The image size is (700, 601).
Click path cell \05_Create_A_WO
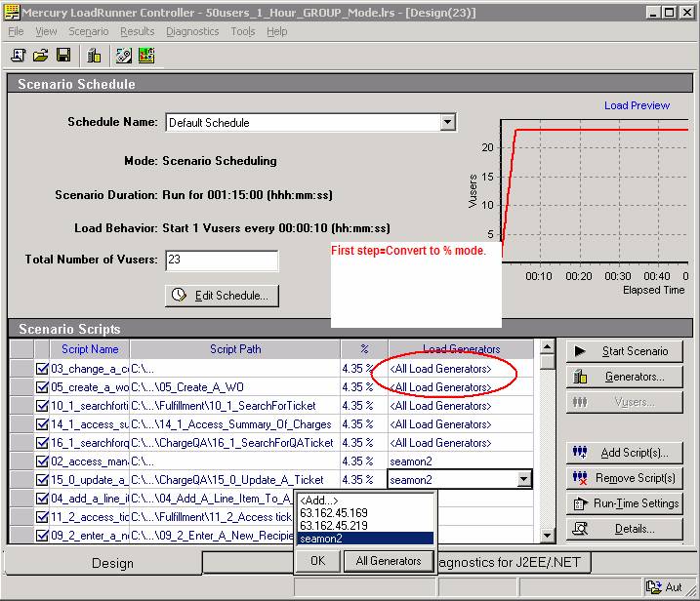click(x=235, y=386)
